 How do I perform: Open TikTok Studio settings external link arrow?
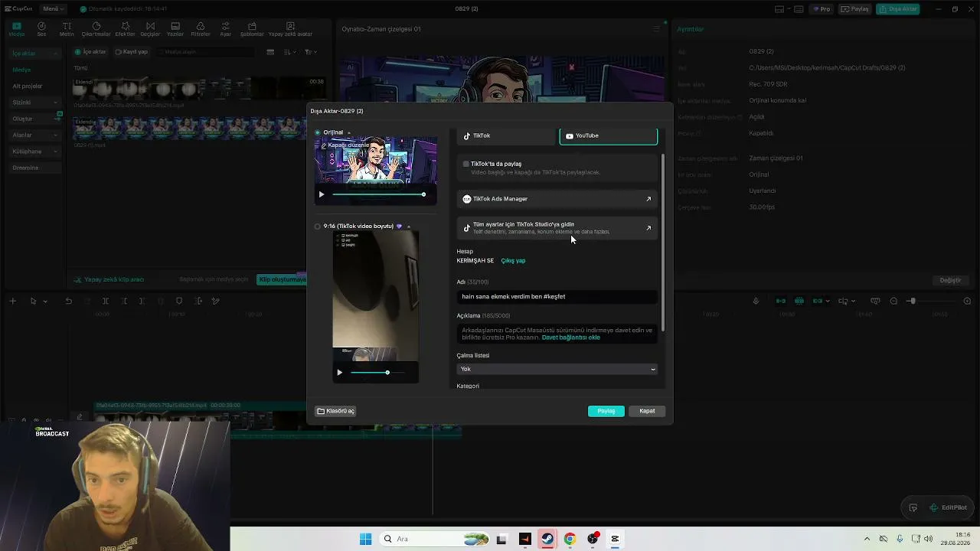pyautogui.click(x=648, y=228)
